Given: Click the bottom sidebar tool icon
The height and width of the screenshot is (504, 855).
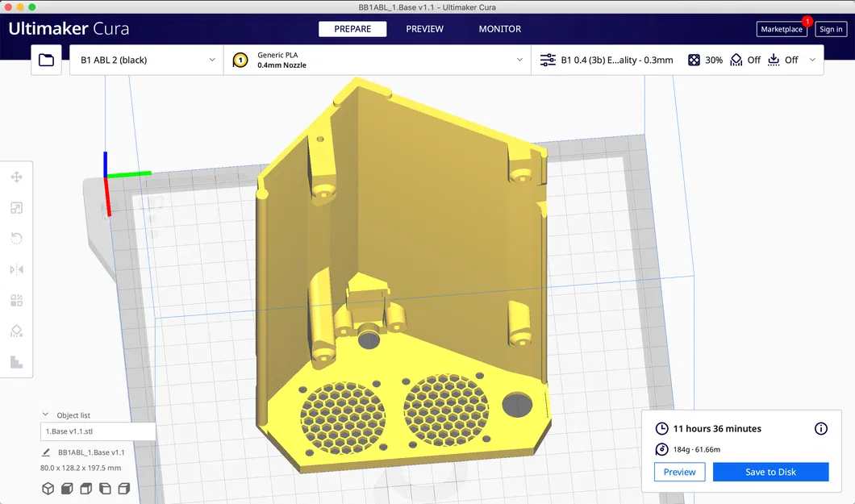Looking at the screenshot, I should [16, 362].
